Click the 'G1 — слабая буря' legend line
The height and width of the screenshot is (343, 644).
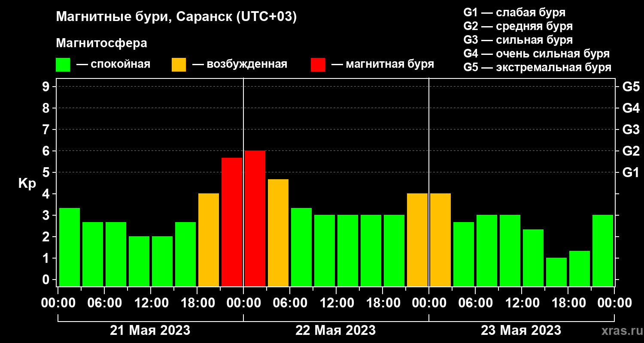coord(514,12)
